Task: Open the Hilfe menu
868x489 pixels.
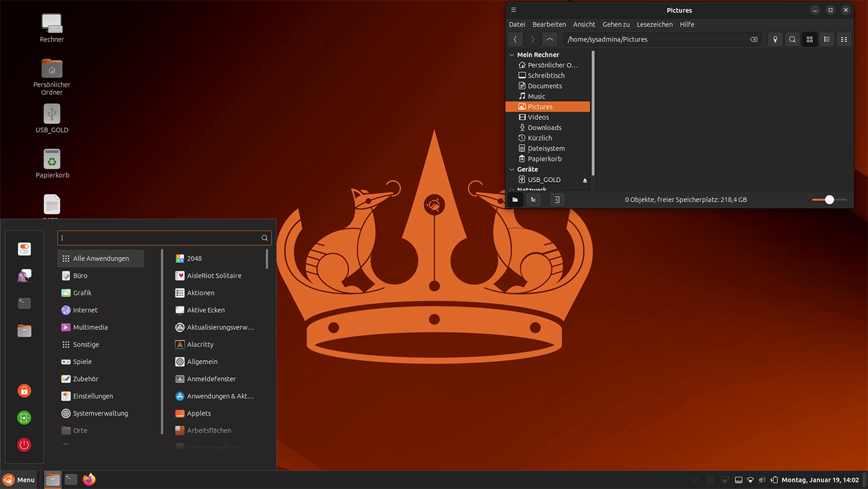Action: point(687,24)
